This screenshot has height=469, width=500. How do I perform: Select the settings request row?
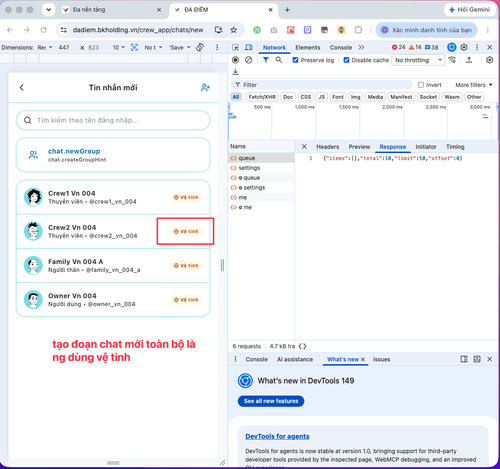261,168
